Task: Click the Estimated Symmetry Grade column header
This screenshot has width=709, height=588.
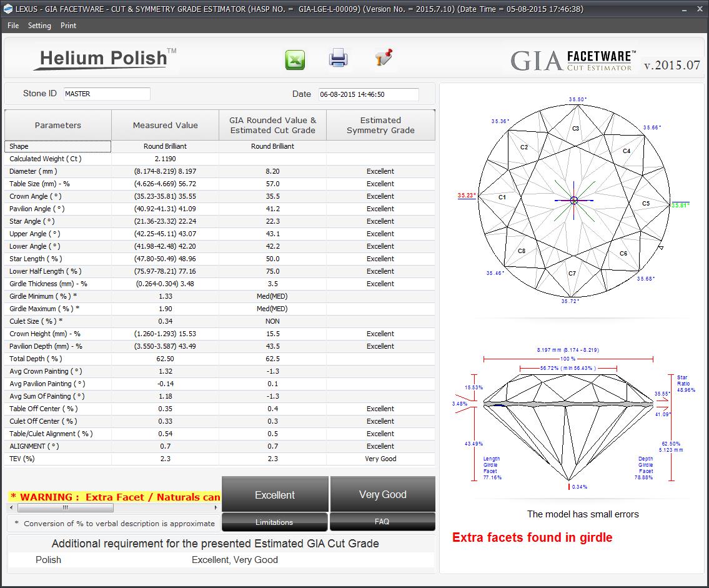Action: click(x=380, y=126)
